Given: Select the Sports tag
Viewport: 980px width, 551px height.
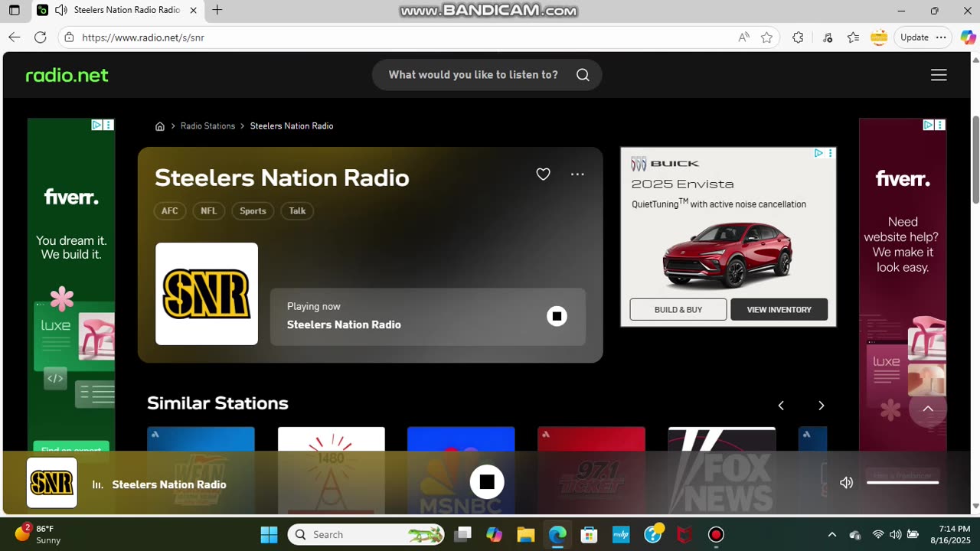Looking at the screenshot, I should 253,211.
